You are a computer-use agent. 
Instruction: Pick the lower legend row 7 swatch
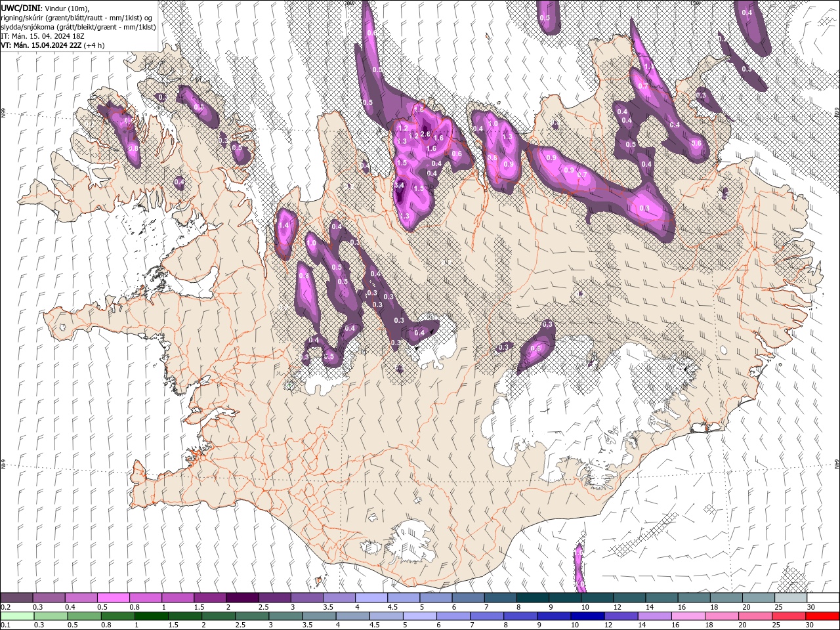click(487, 616)
